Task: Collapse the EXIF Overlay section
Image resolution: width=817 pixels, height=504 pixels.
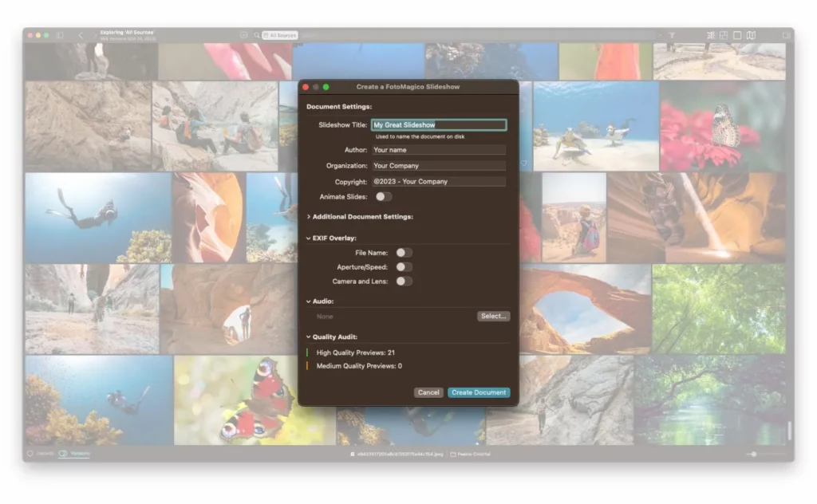Action: pos(309,238)
